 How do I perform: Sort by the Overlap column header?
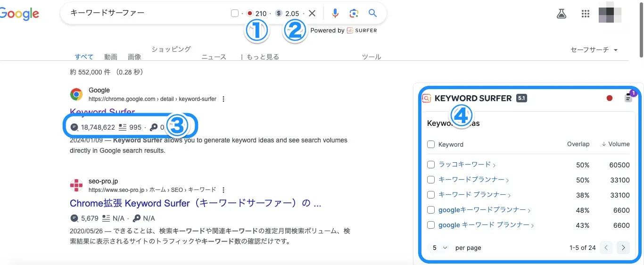[578, 144]
